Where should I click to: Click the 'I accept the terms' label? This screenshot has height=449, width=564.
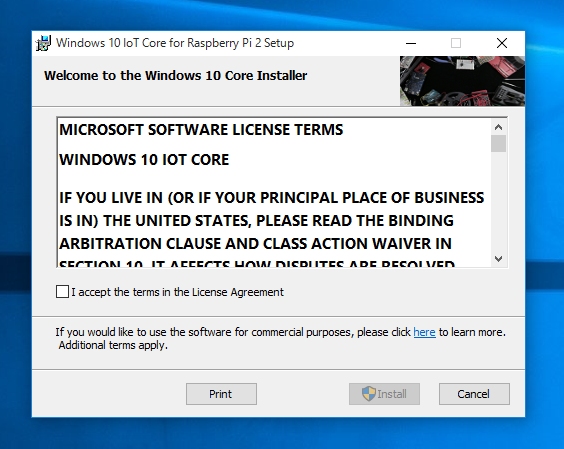coord(177,292)
